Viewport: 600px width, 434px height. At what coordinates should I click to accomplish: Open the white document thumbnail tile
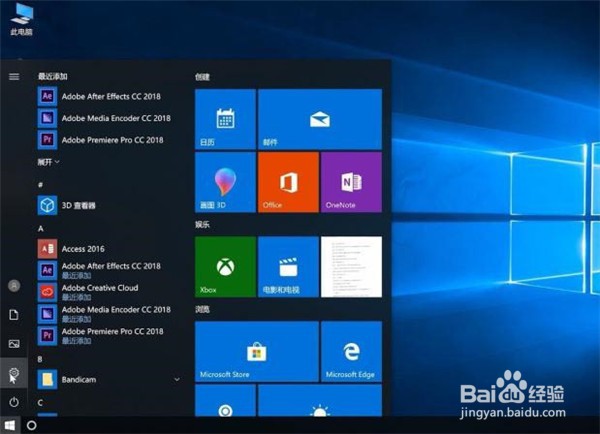[x=351, y=267]
